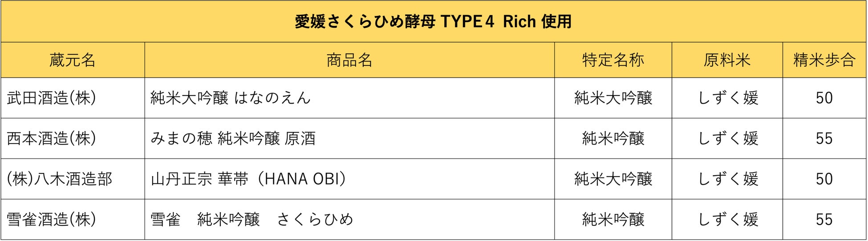Select the 純米大吟醸 はなのえん product cell

pos(230,98)
